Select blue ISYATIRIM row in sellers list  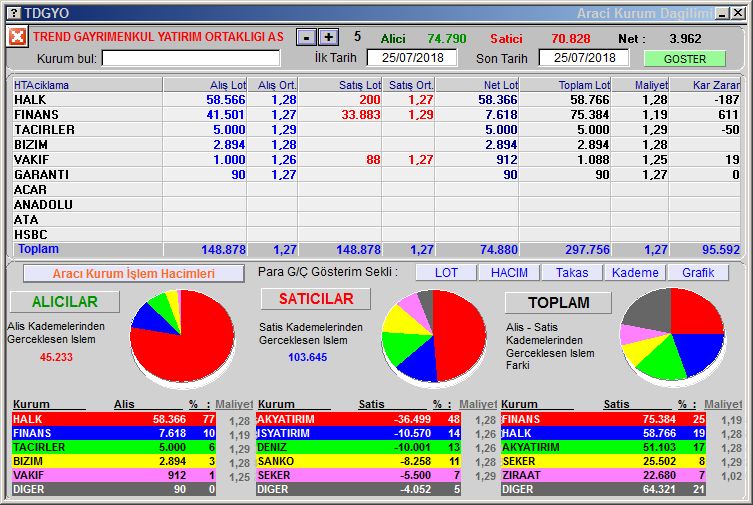click(x=359, y=433)
